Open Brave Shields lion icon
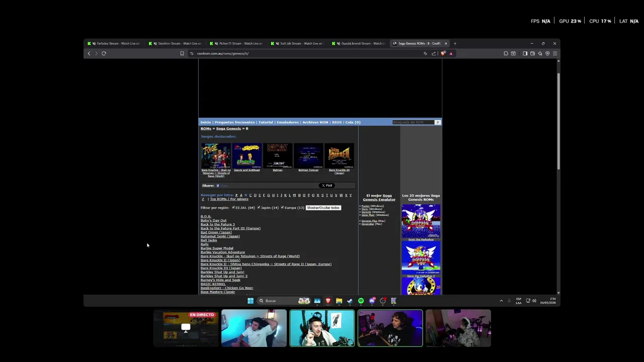This screenshot has height=362, width=644. tap(443, 53)
